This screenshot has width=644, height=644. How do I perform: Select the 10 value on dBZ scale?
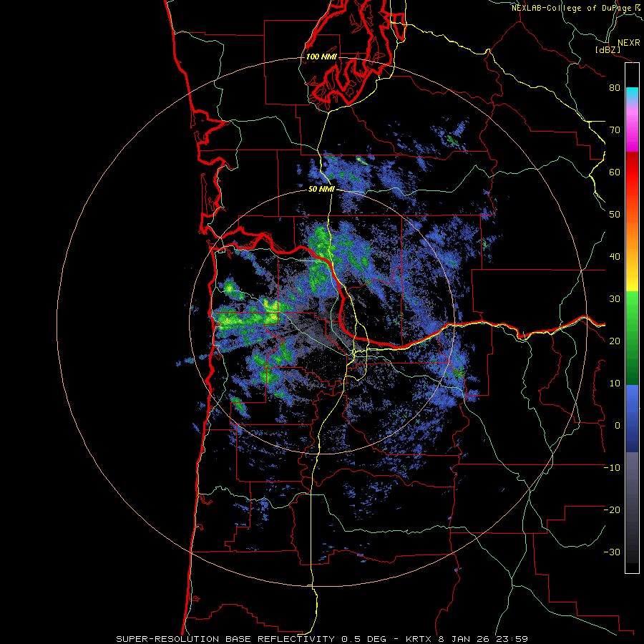[x=615, y=384]
